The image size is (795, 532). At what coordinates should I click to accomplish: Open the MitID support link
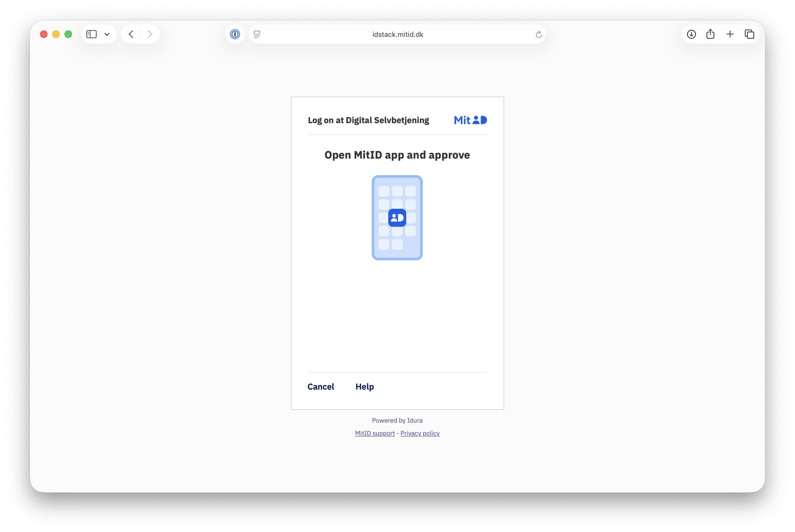tap(375, 433)
